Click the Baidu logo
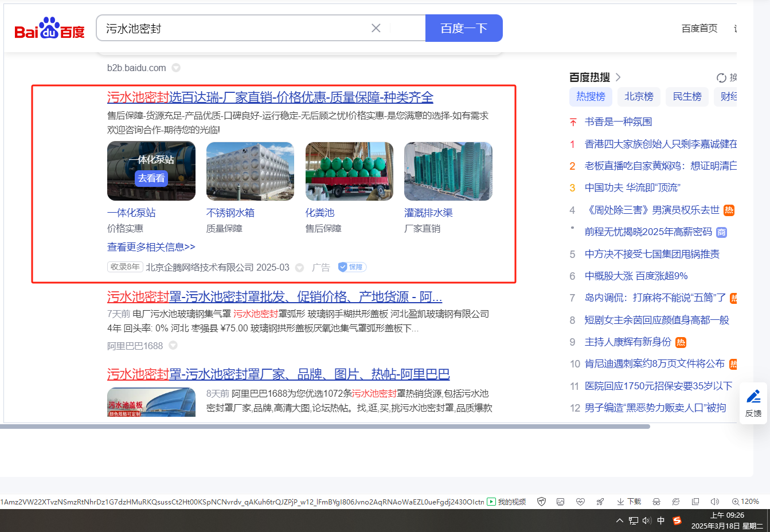The height and width of the screenshot is (532, 770). [49, 28]
